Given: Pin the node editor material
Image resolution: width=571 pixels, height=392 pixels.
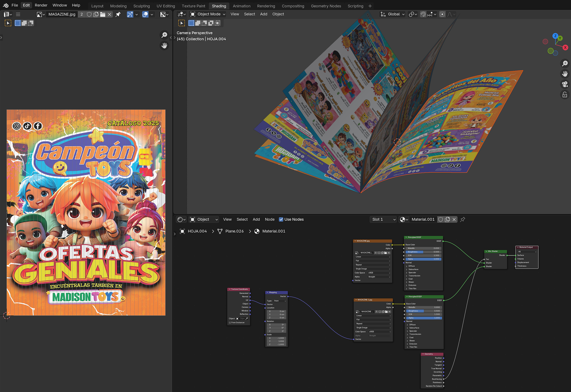Looking at the screenshot, I should [x=463, y=219].
